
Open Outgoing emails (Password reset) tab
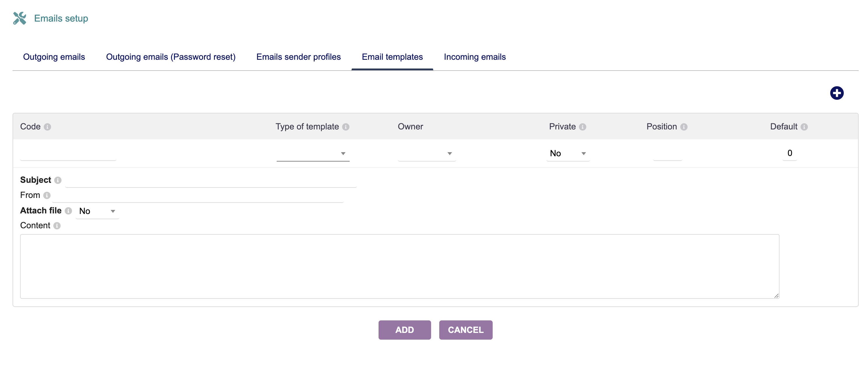tap(170, 57)
